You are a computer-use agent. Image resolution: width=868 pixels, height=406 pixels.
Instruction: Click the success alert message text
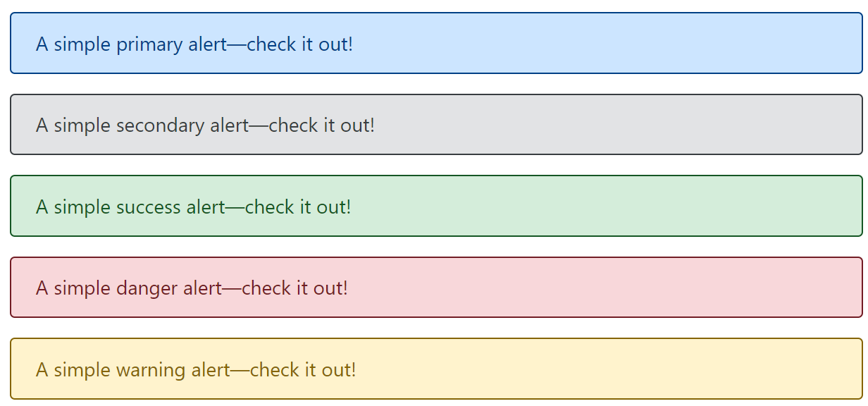click(194, 207)
